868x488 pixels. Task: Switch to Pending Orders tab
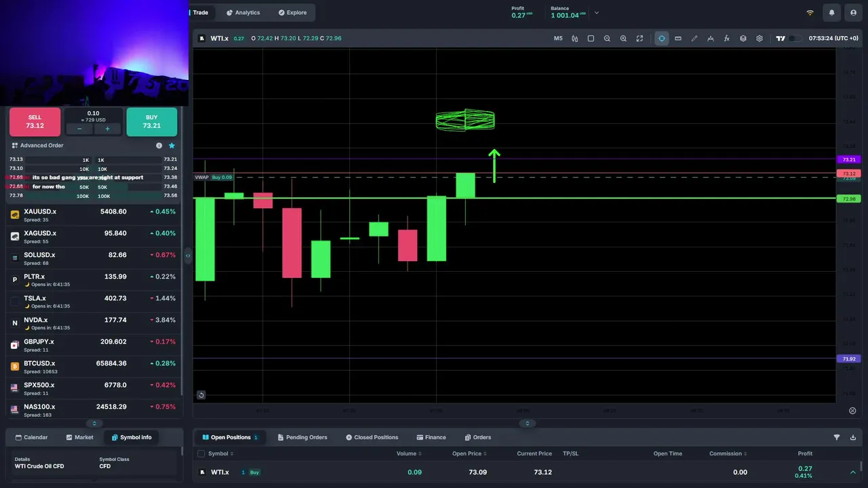[x=302, y=437]
